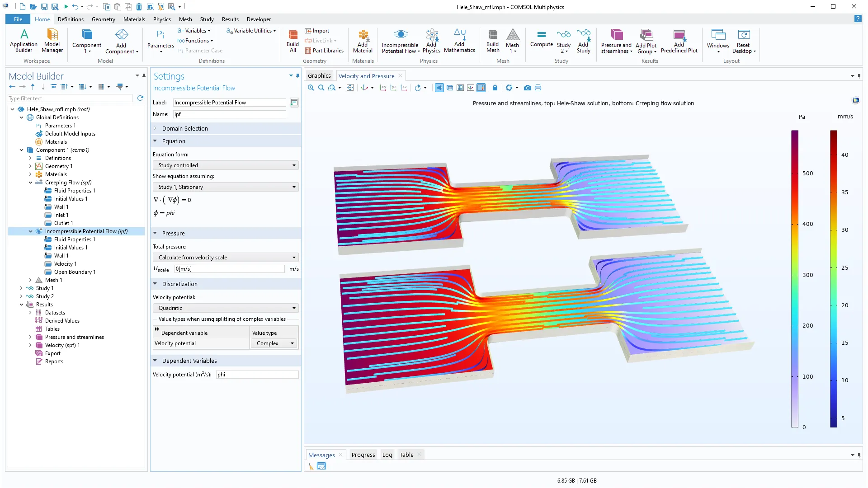Click the Import geometry button
This screenshot has width=868, height=488.
[x=317, y=31]
